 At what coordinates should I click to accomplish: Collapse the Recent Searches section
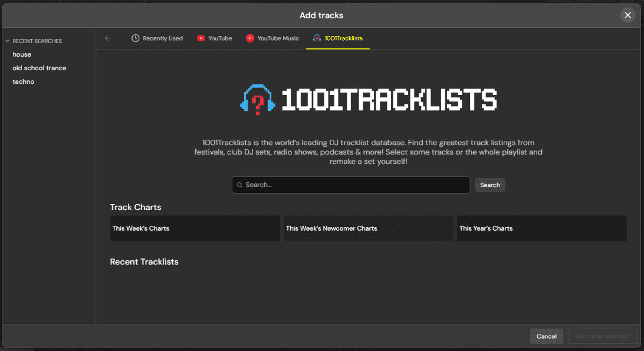tap(6, 41)
